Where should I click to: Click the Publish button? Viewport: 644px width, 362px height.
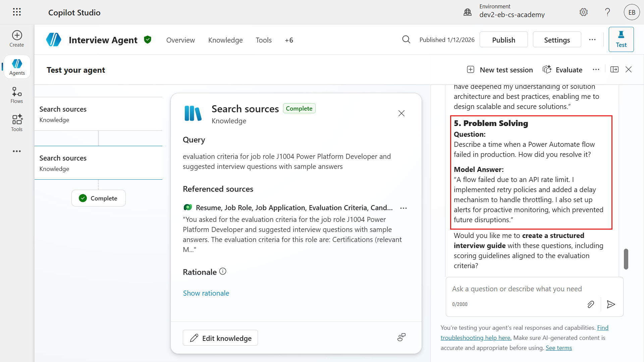[x=503, y=40]
